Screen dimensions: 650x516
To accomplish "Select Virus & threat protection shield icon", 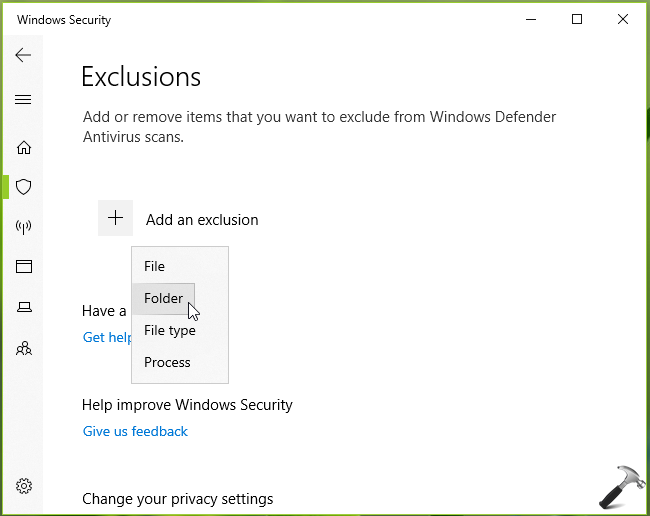I will click(24, 187).
